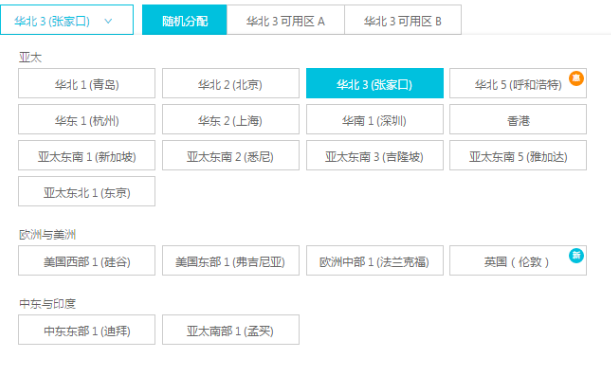The image size is (611, 377).
Task: Choose region 华北 1 (青岛)
Action: (x=87, y=83)
